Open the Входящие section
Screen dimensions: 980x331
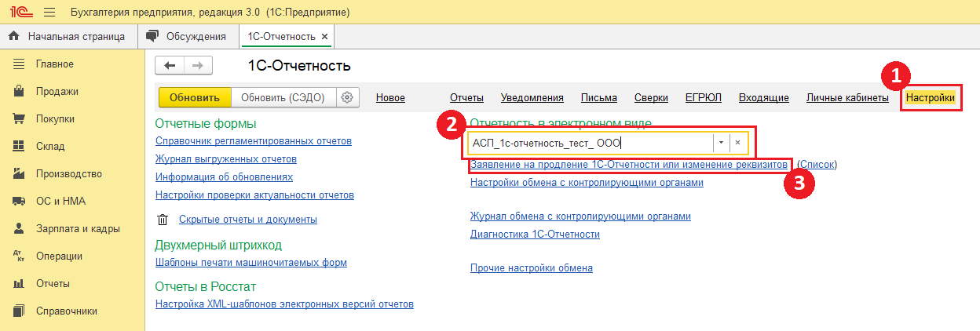coord(764,97)
